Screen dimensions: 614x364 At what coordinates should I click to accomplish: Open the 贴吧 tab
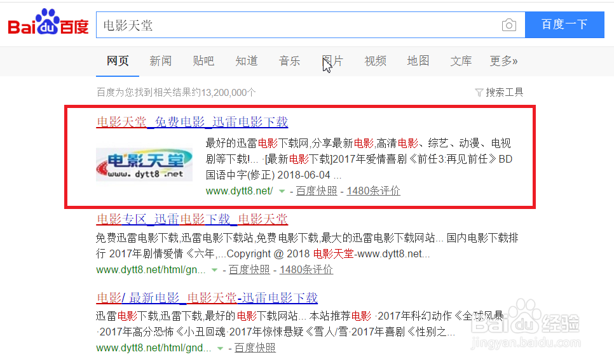tap(203, 61)
